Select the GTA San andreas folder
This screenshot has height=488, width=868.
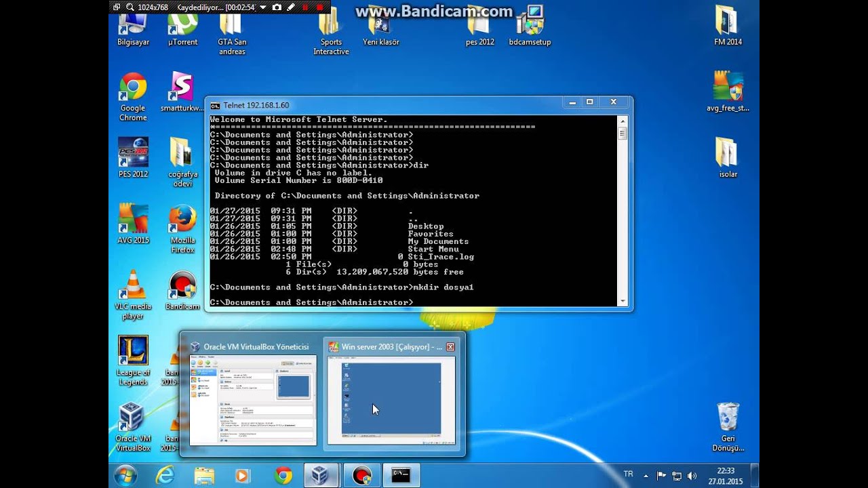tap(232, 35)
